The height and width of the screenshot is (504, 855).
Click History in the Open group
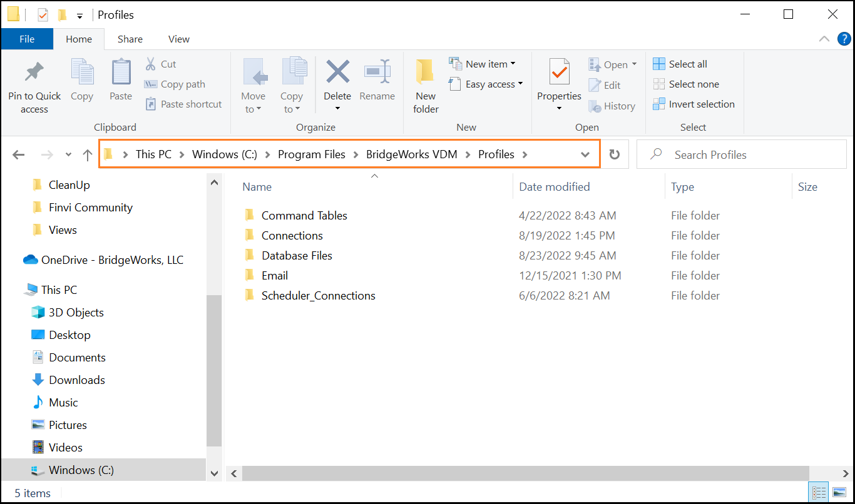(612, 106)
